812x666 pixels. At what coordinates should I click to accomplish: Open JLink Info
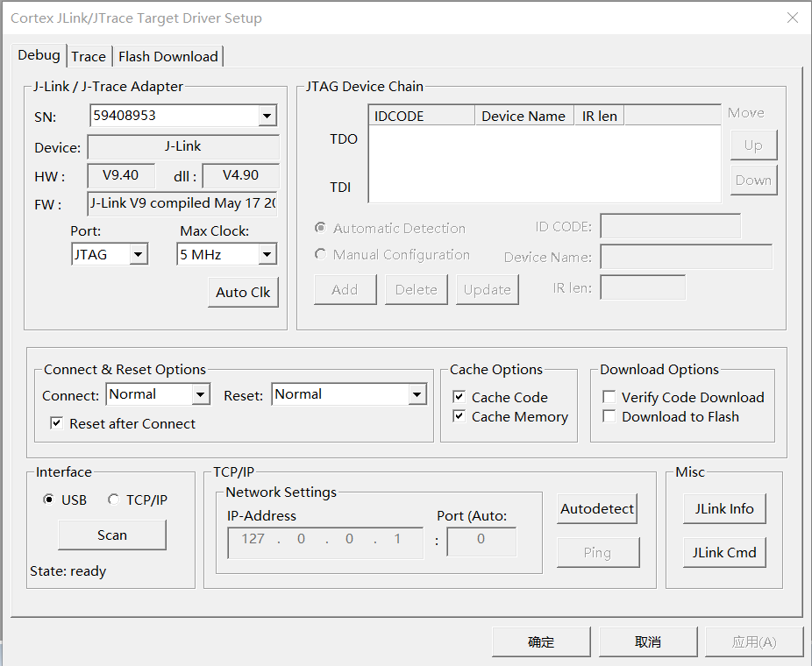point(723,509)
